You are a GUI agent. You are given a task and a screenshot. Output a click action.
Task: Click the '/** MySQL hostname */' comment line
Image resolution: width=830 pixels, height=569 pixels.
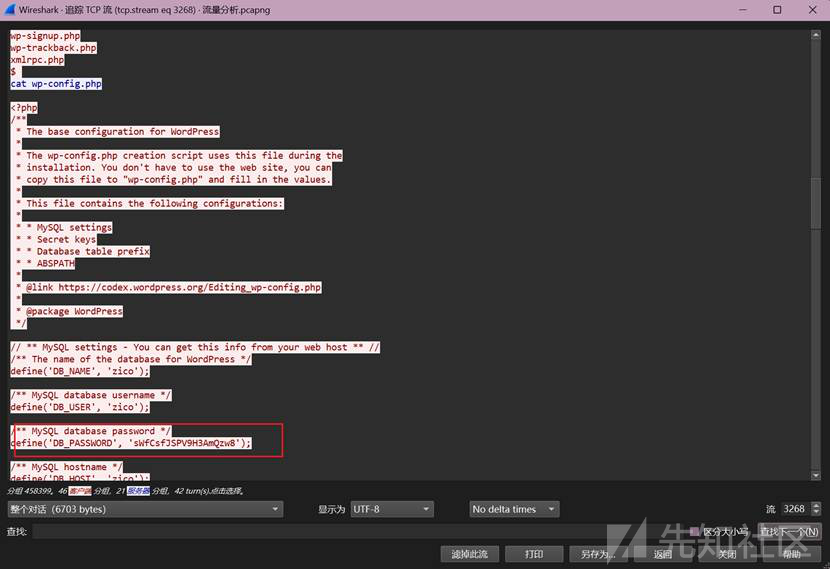(x=67, y=467)
